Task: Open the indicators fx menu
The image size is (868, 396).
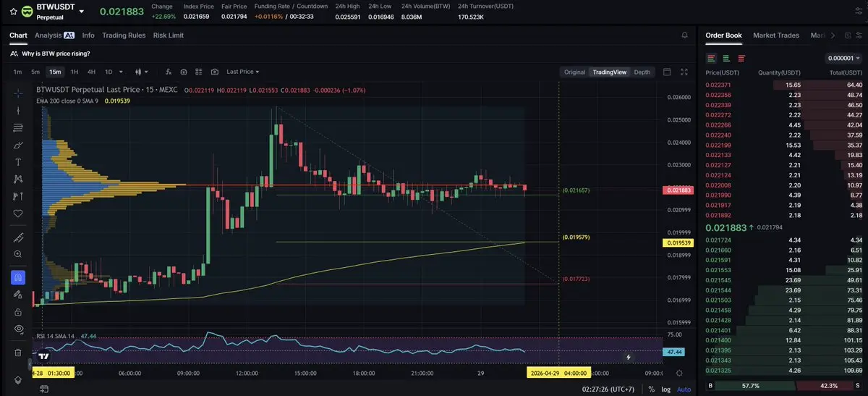Action: tap(169, 72)
